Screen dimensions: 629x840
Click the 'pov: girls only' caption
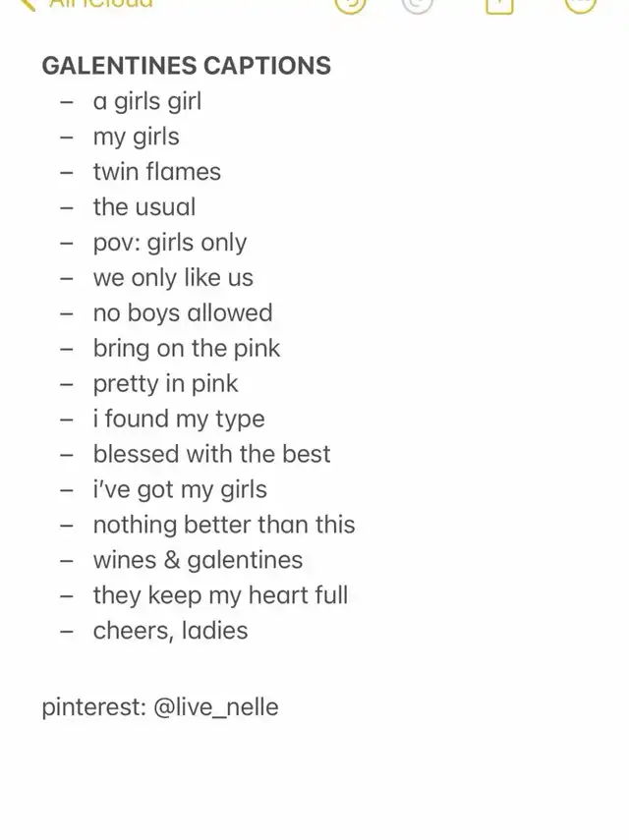(170, 243)
